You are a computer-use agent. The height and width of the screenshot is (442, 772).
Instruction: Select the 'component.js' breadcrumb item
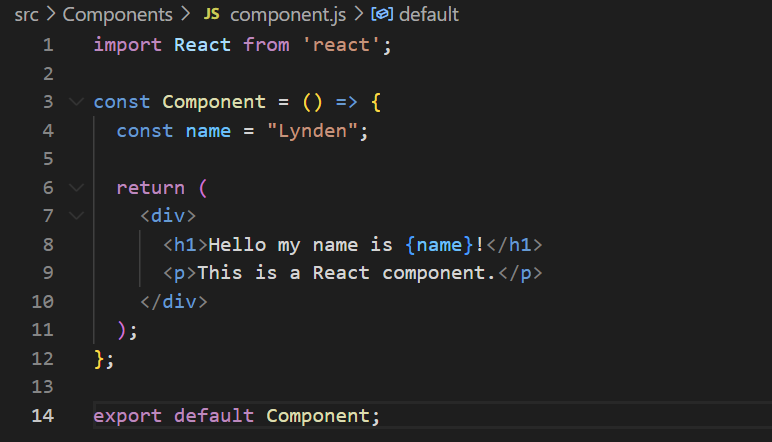coord(288,15)
